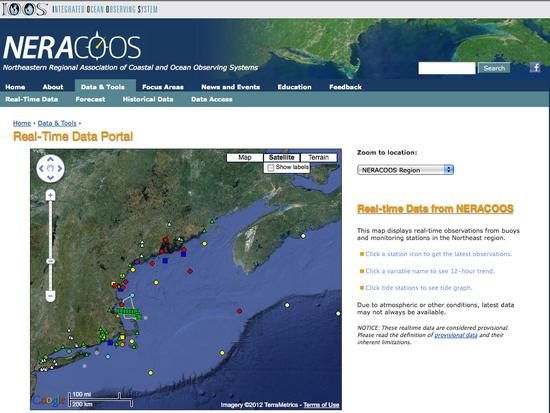Open the Facebook icon link
Viewport: 550px width, 413px height.
(x=535, y=67)
